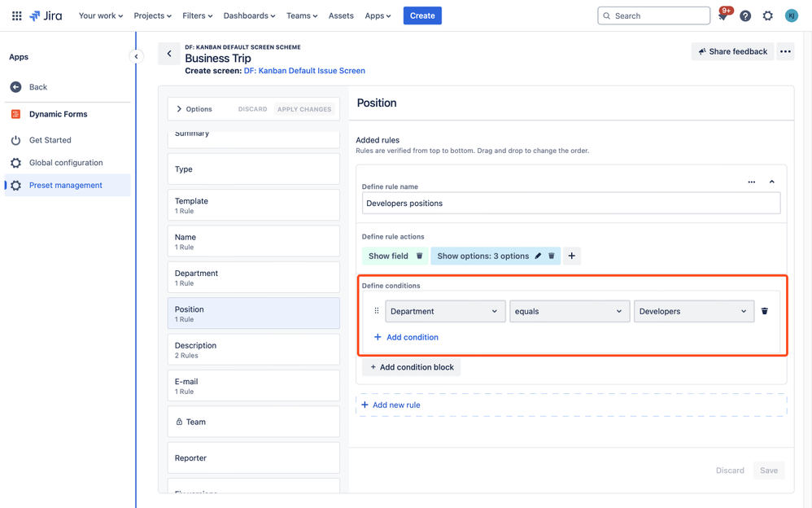Select the Reporter field row
The image size is (812, 508).
tap(253, 458)
